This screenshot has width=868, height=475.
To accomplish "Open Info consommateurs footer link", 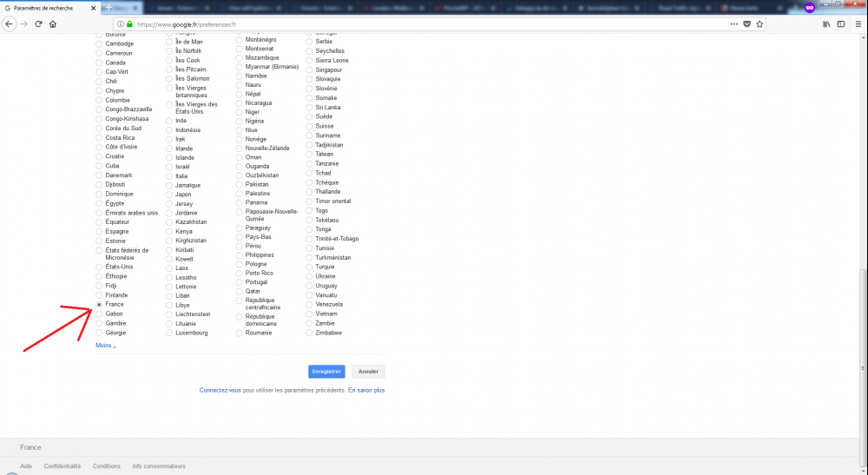I will [159, 466].
